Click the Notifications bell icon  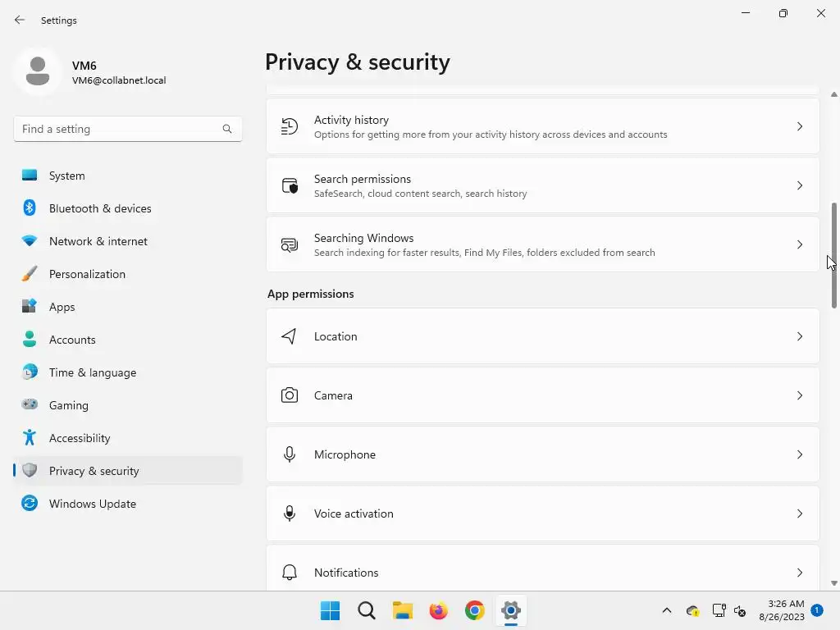(x=290, y=573)
